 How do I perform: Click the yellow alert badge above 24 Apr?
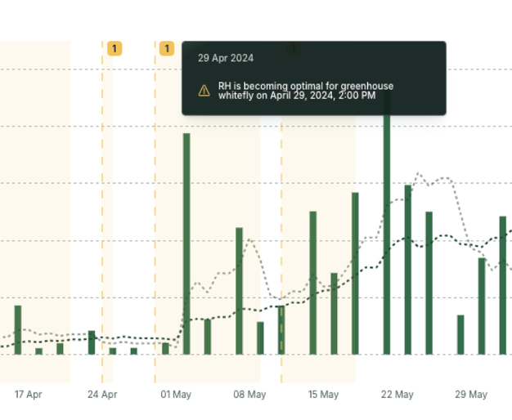[x=115, y=49]
